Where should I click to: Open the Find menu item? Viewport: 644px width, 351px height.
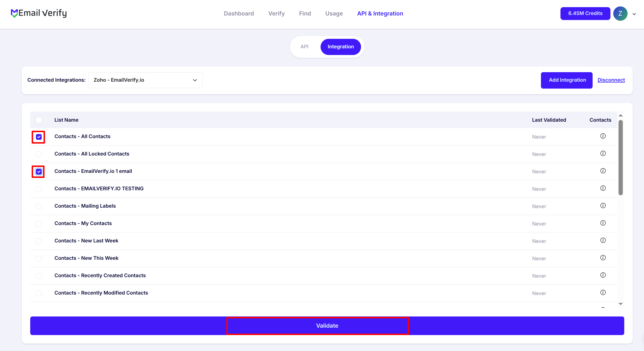coord(305,14)
